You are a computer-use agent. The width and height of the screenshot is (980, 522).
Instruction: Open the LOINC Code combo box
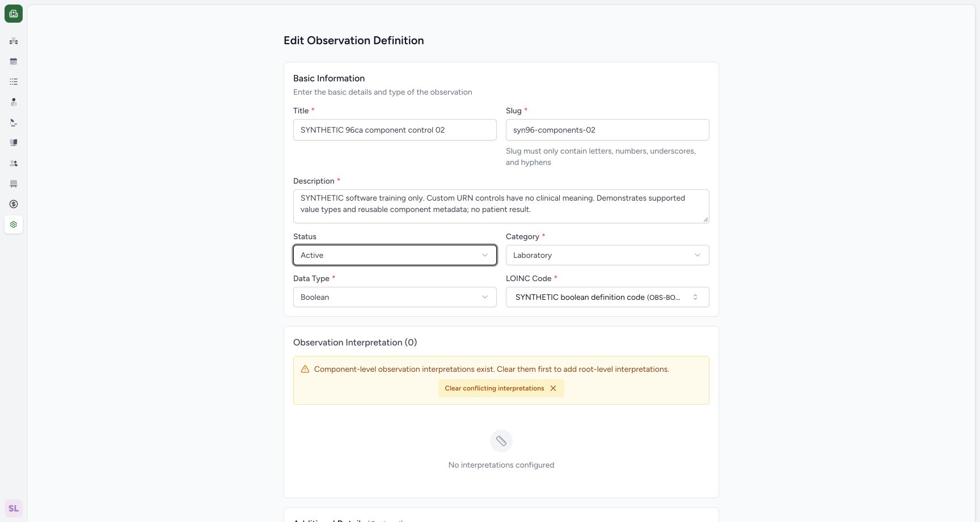(x=607, y=297)
